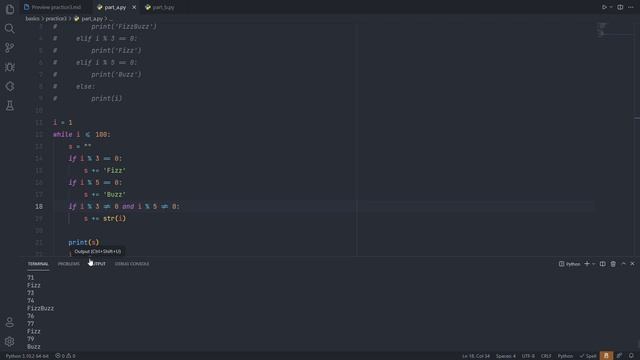Click the 'while i' code line

point(82,134)
